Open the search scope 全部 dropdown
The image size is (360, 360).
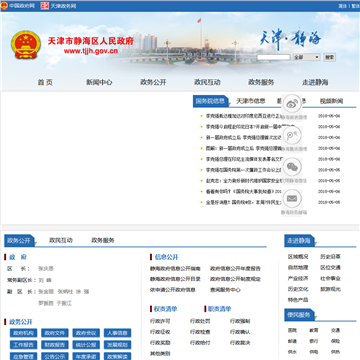click(306, 57)
